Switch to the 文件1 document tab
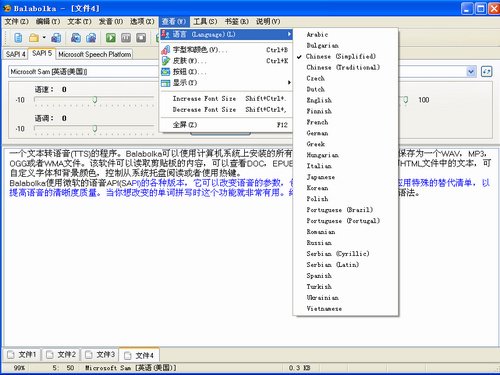Viewport: 500px width, 375px height. [22, 355]
